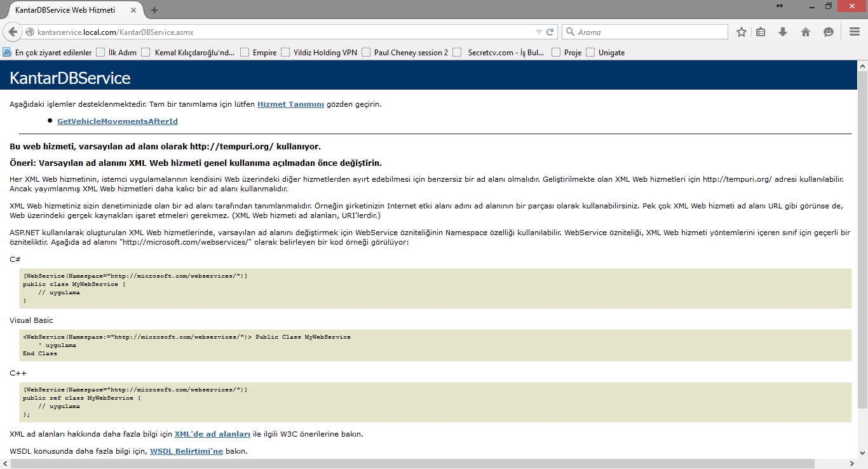The width and height of the screenshot is (868, 469).
Task: Open the smiley chat icon in toolbar
Action: point(828,32)
